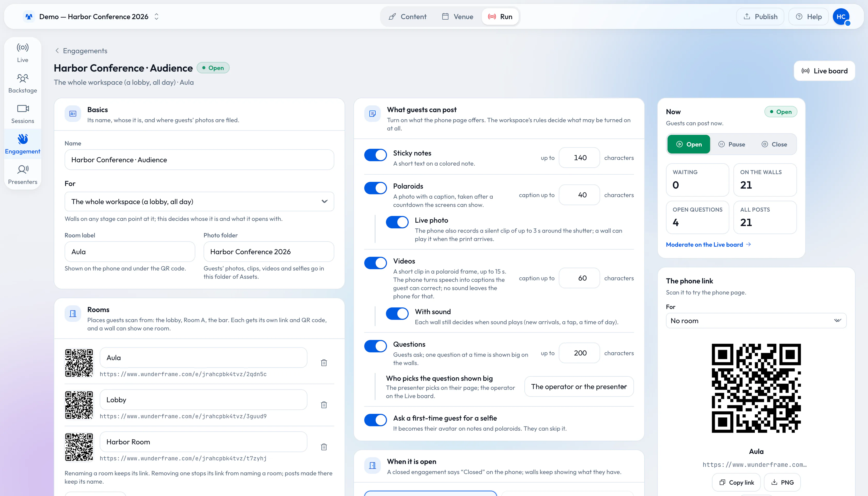
Task: Switch to the Content tab
Action: (x=407, y=17)
